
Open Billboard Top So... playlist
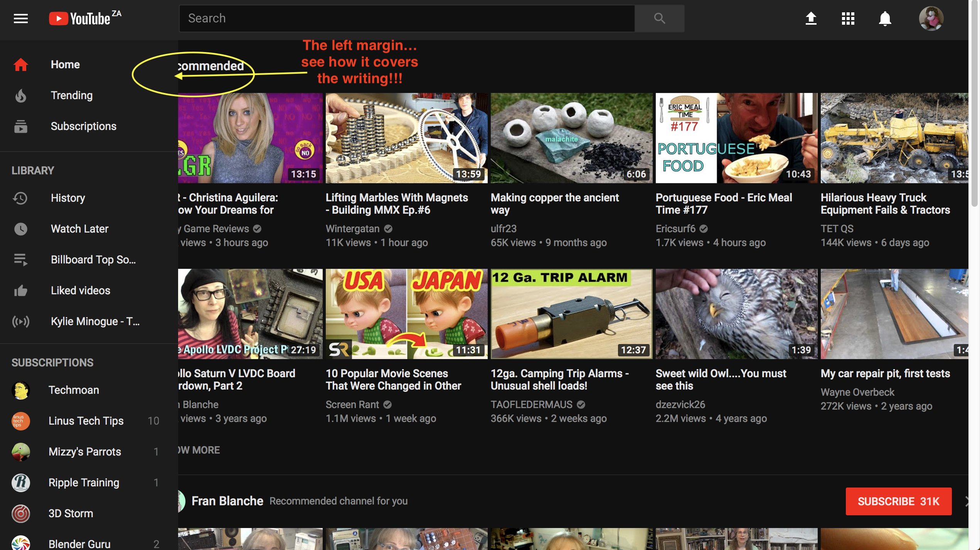point(89,260)
